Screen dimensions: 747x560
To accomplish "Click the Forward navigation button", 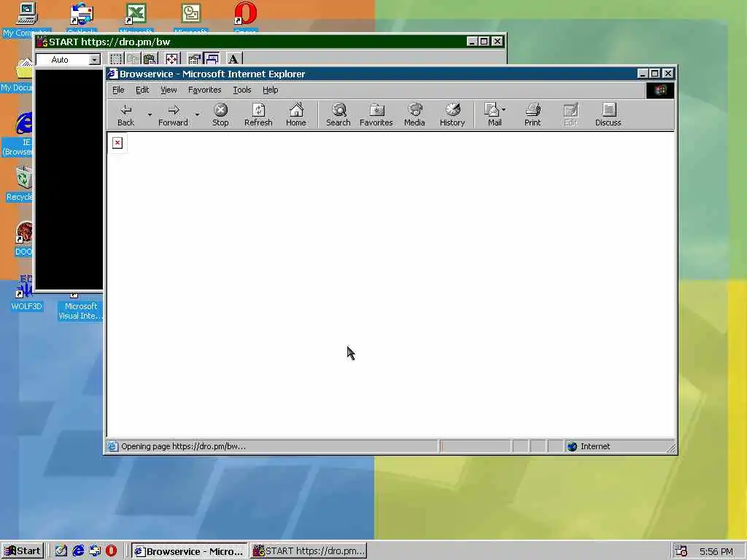I will click(x=173, y=114).
